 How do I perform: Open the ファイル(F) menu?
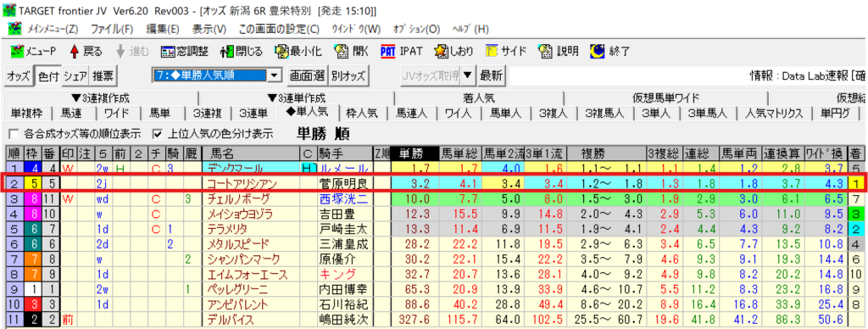(x=112, y=29)
